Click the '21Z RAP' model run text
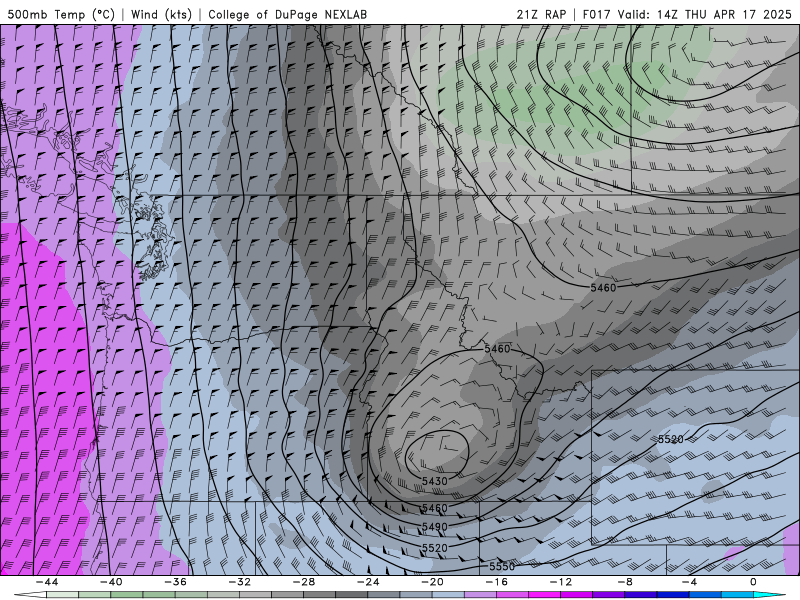Viewport: 800px width, 600px height. coord(541,14)
